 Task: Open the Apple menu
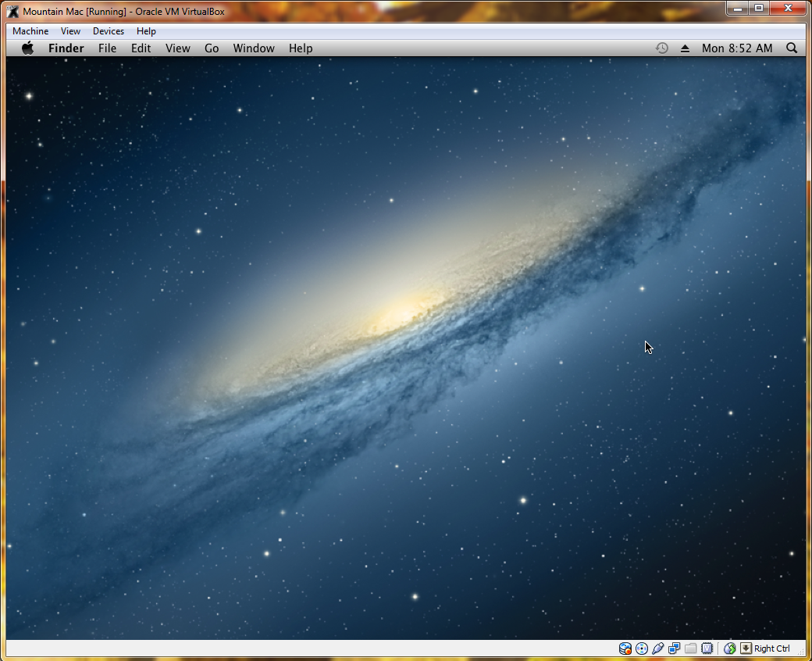28,48
